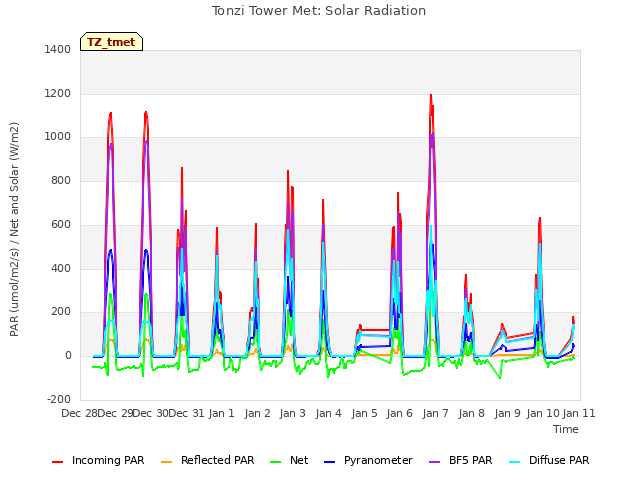This screenshot has height=480, width=640.
Task: Click the Jan 8 x-axis label
Action: pos(471,413)
